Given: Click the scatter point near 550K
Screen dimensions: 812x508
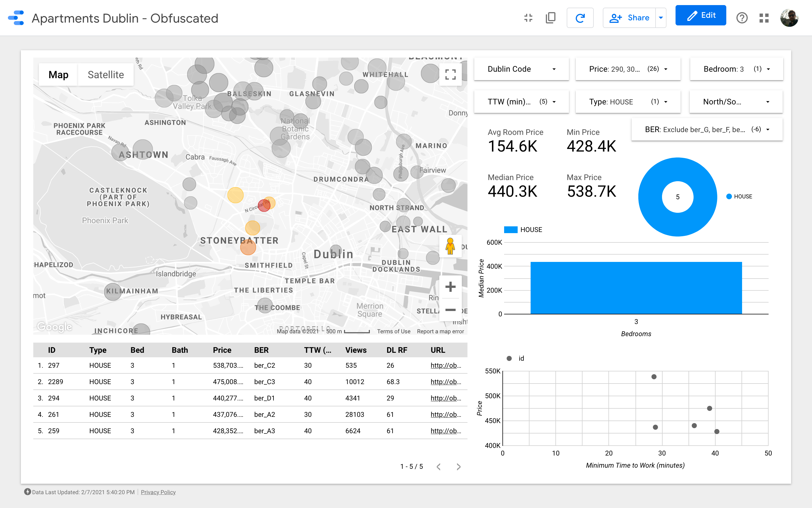Looking at the screenshot, I should click(x=654, y=377).
